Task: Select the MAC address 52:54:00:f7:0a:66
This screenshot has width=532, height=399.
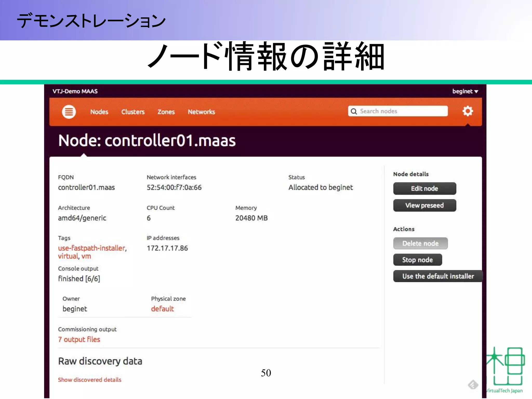Action: 174,188
